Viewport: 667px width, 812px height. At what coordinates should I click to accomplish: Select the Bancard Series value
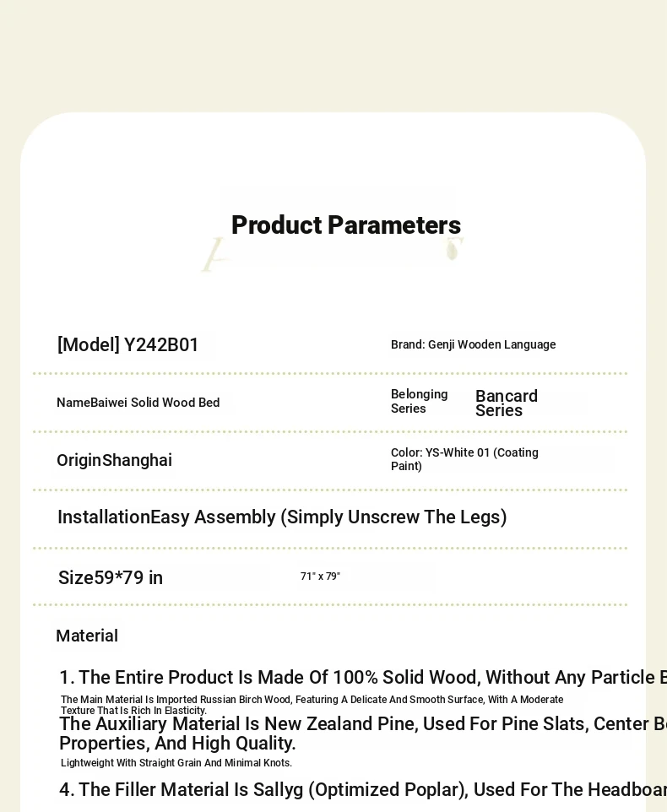[507, 403]
